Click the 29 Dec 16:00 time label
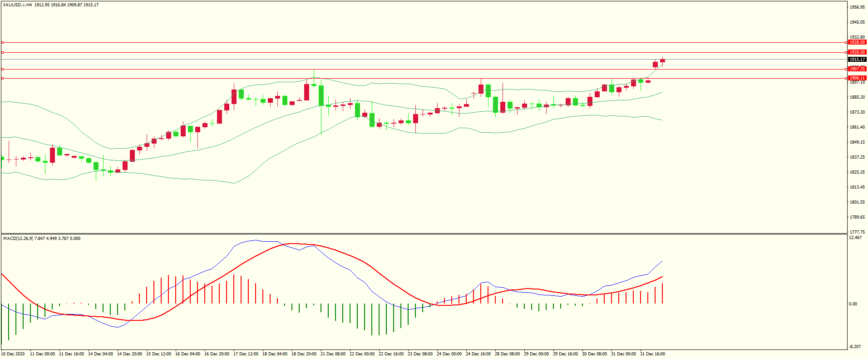Image resolution: width=868 pixels, height=359 pixels. [565, 354]
